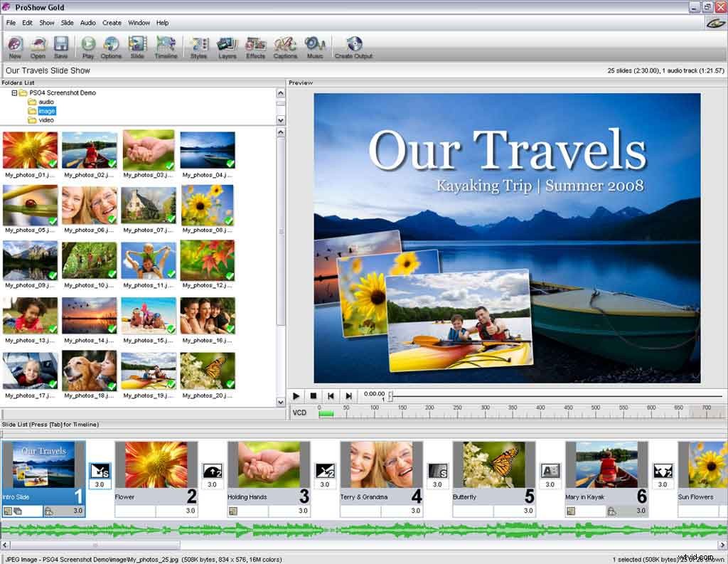Play the slideshow preview

click(x=296, y=395)
